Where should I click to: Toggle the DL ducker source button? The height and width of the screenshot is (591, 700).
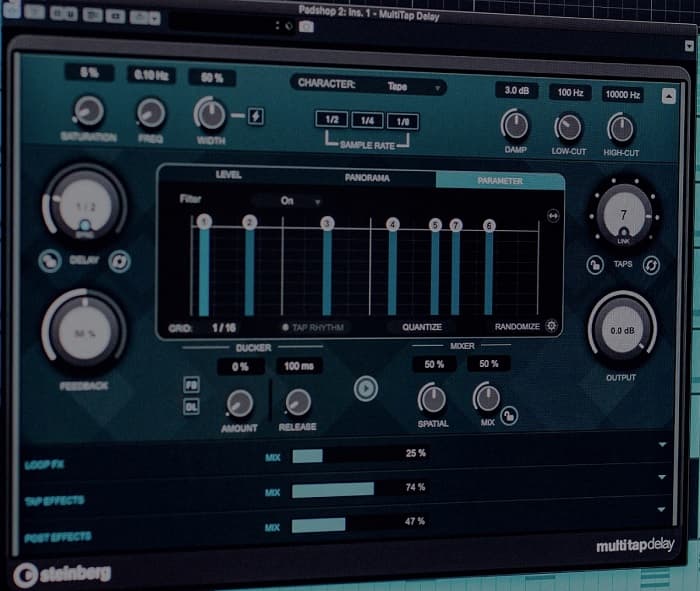192,406
